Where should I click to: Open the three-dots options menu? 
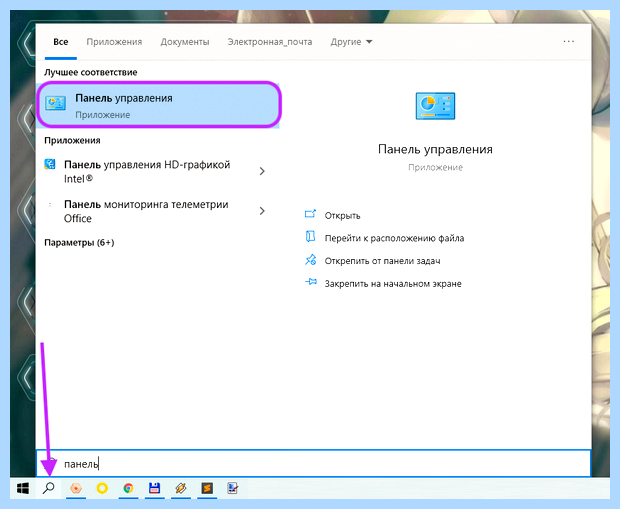569,41
